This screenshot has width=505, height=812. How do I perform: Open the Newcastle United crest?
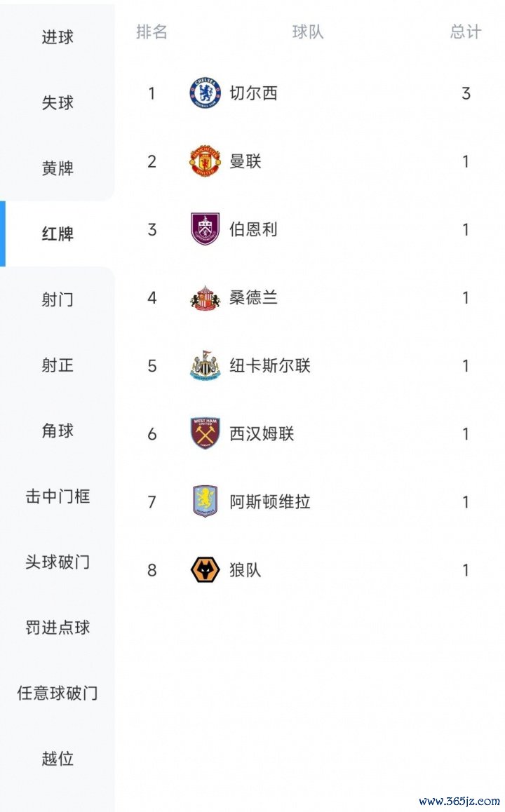point(205,366)
